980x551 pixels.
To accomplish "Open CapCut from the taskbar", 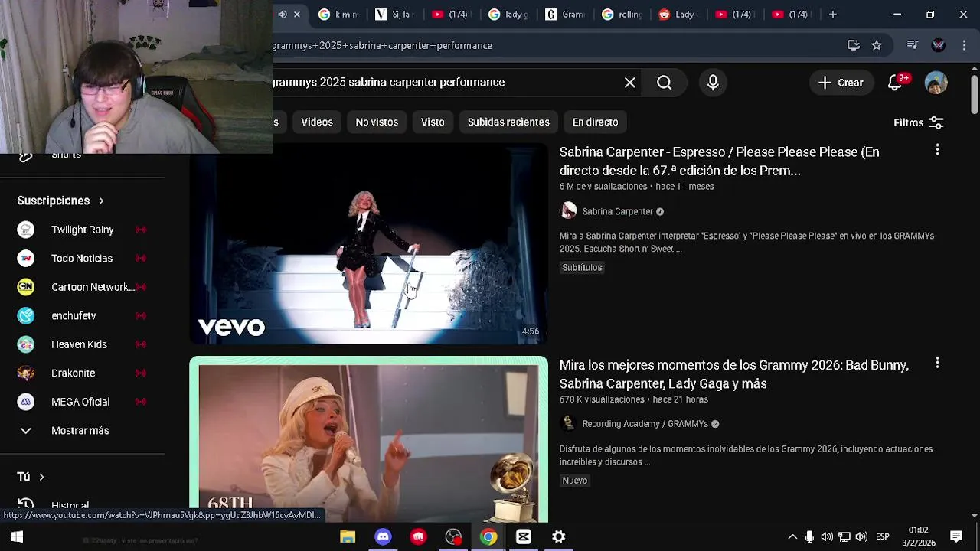I will (x=524, y=536).
